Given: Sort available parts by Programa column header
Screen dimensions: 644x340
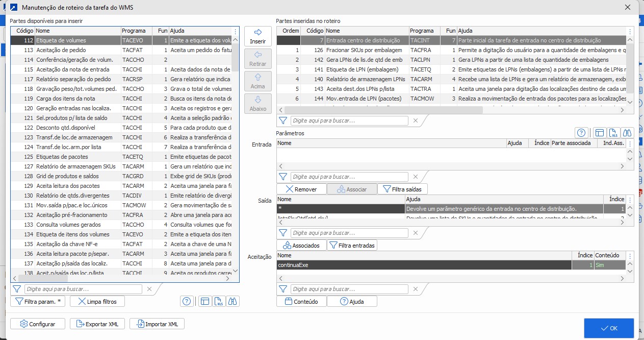Looking at the screenshot, I should pos(134,31).
